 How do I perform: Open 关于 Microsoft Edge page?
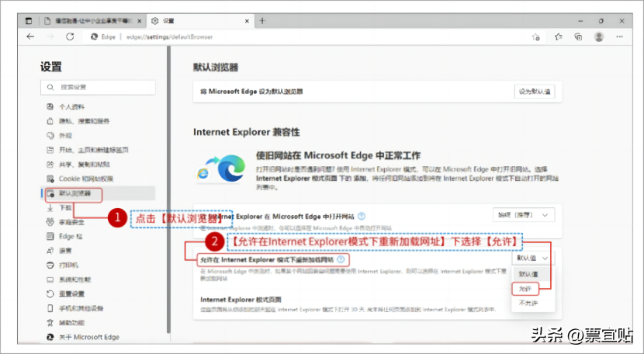[x=99, y=337]
